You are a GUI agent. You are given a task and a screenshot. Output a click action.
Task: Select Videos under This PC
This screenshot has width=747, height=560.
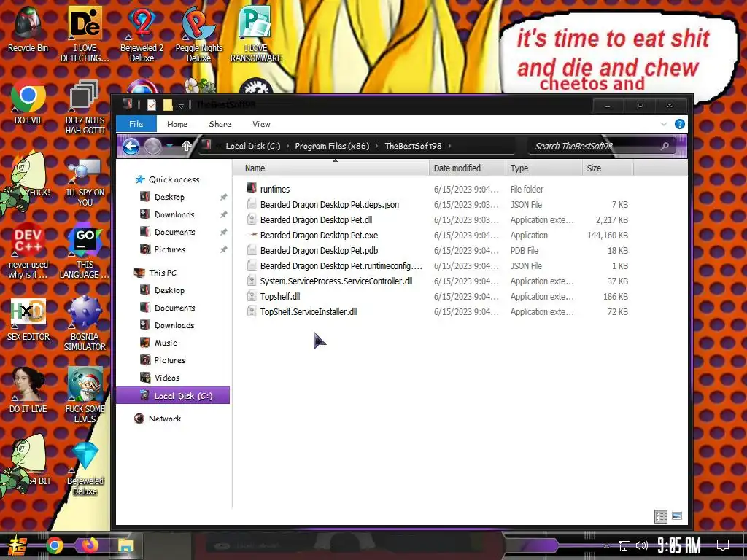tap(167, 378)
